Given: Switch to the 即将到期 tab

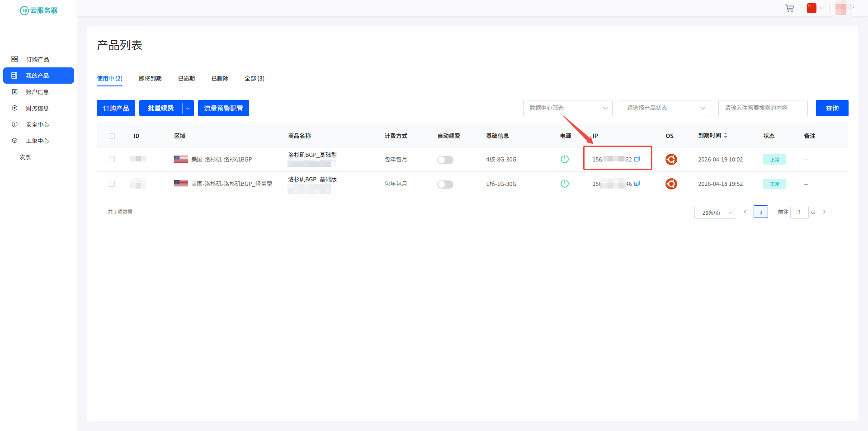Looking at the screenshot, I should click(x=150, y=79).
